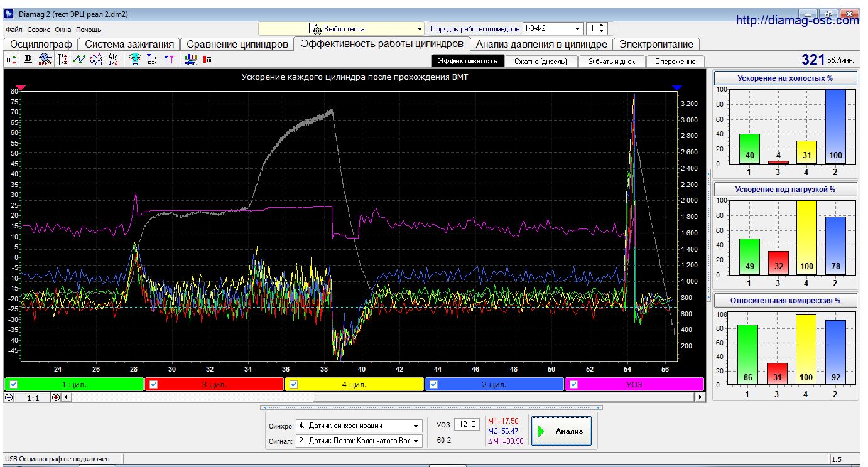The height and width of the screenshot is (467, 868).
Task: Click the zoom in plus icon
Action: [56, 397]
